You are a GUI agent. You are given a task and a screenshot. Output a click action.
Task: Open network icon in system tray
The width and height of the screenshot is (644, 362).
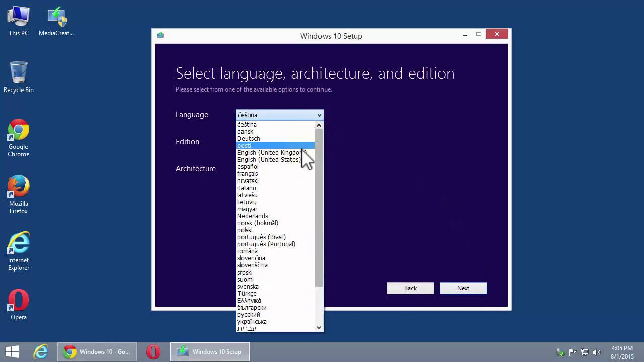tap(585, 352)
